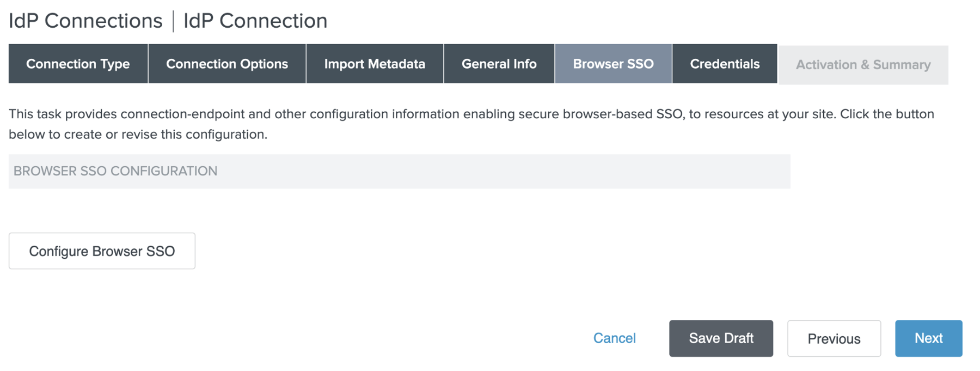Select the Activation & Summary tab
Screen dimensions: 980x371
(863, 65)
